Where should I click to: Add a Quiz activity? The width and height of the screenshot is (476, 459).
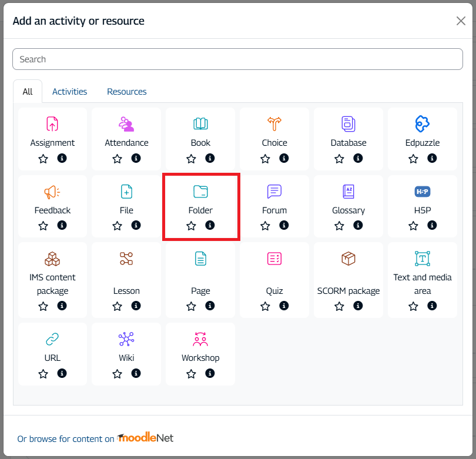(274, 259)
